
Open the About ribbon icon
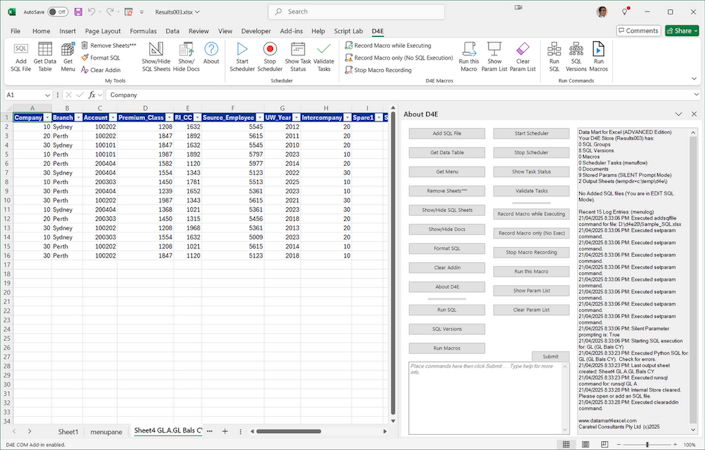pyautogui.click(x=211, y=53)
